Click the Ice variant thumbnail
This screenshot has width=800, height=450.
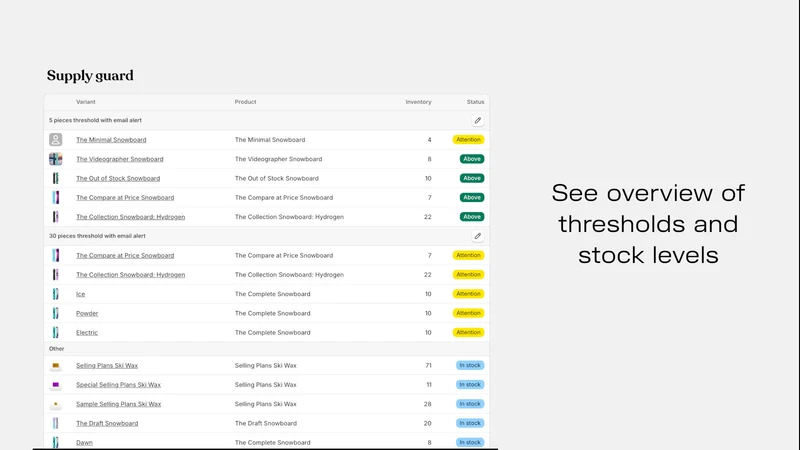[56, 294]
